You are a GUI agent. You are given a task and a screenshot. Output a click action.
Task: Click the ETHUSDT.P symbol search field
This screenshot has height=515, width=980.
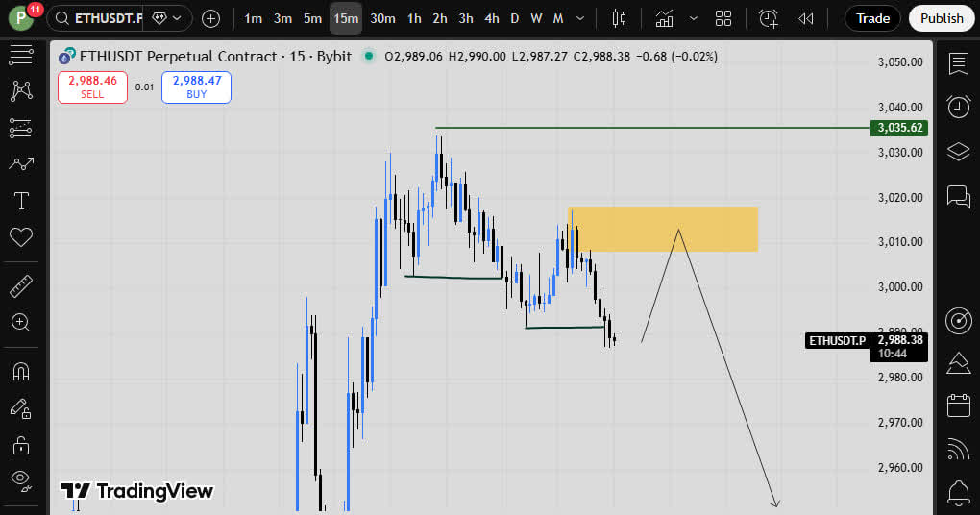(x=106, y=18)
